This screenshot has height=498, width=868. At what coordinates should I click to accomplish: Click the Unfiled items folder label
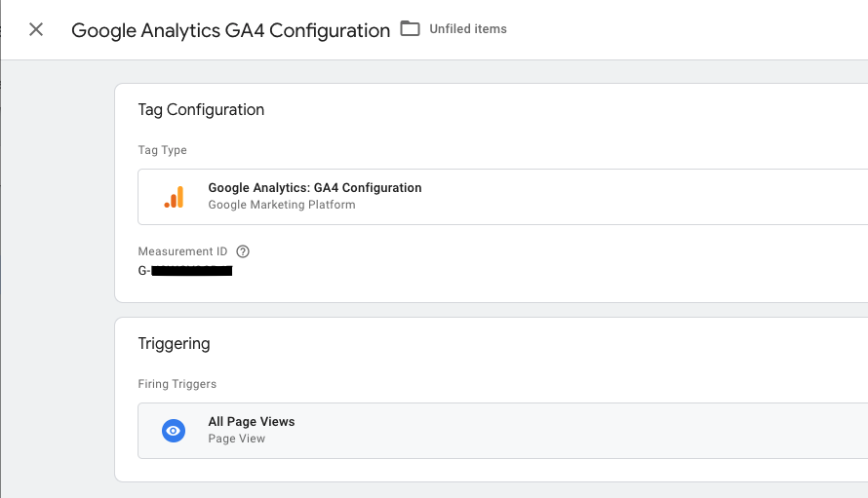point(468,29)
